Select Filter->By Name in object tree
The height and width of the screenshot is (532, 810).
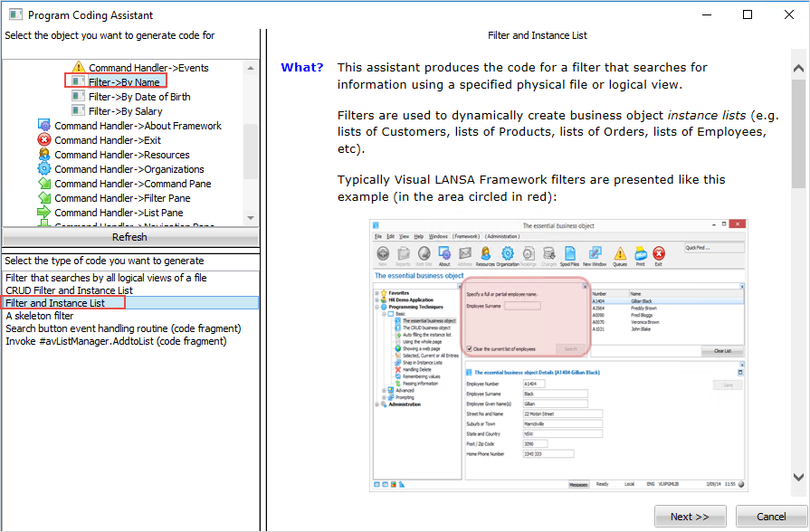pyautogui.click(x=124, y=82)
